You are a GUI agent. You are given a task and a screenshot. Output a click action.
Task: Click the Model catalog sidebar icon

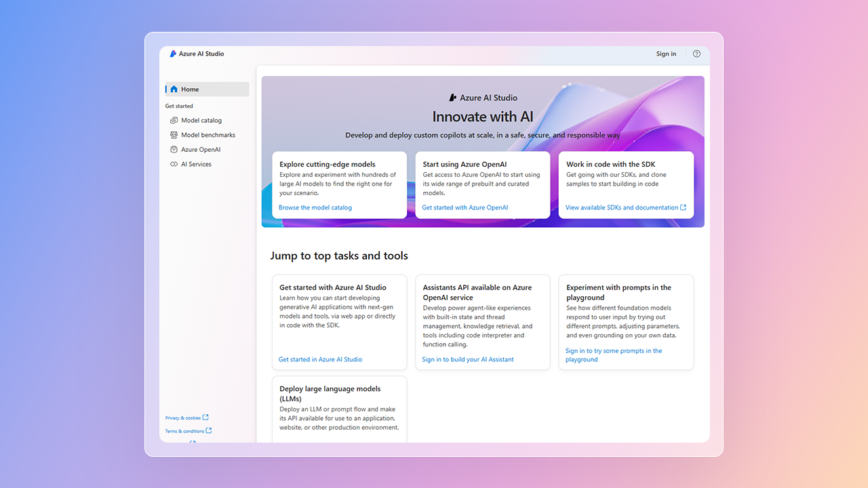pos(174,121)
